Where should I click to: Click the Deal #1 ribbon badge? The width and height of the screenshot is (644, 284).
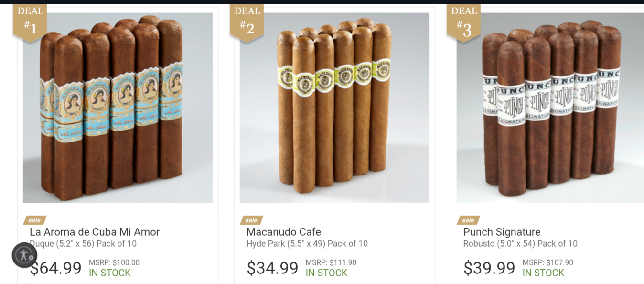coord(30,22)
